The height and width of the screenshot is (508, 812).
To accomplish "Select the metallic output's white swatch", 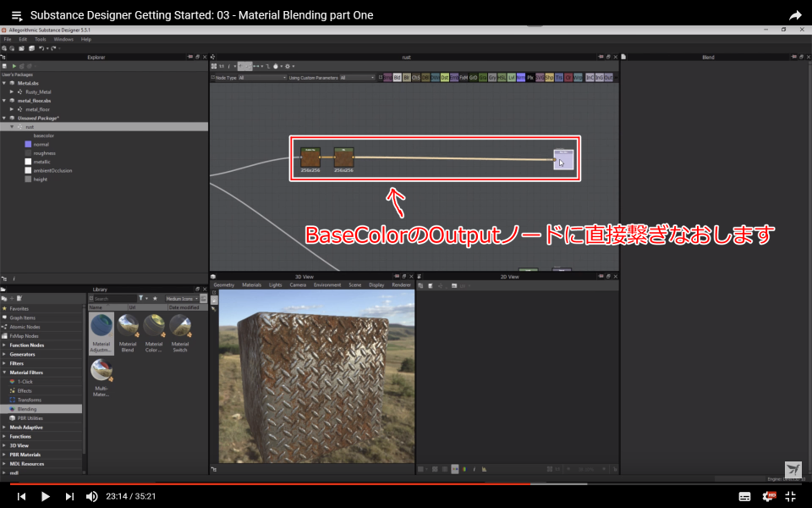I will tap(28, 162).
